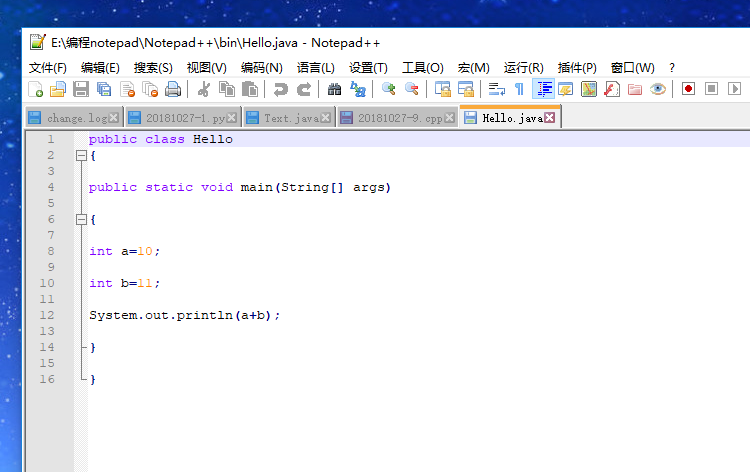Toggle word wrap in the toolbar
This screenshot has width=750, height=472.
coord(496,89)
